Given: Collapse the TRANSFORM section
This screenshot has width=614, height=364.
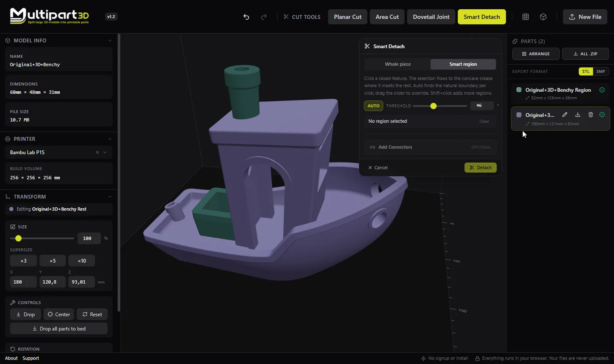Looking at the screenshot, I should 110,197.
